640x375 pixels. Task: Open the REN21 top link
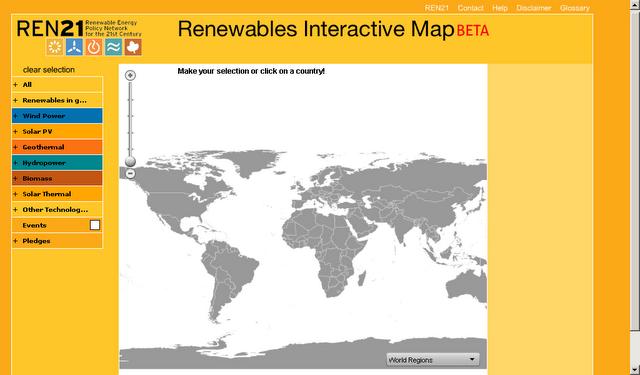coord(436,8)
